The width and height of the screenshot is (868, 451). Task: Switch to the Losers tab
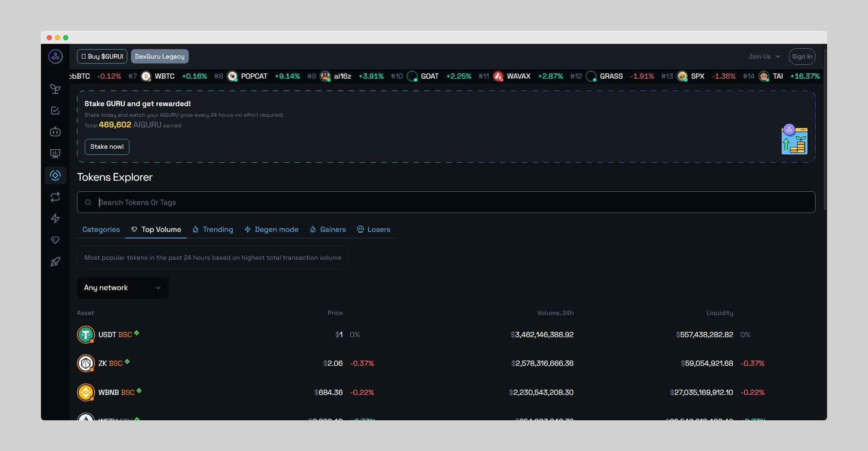click(374, 229)
